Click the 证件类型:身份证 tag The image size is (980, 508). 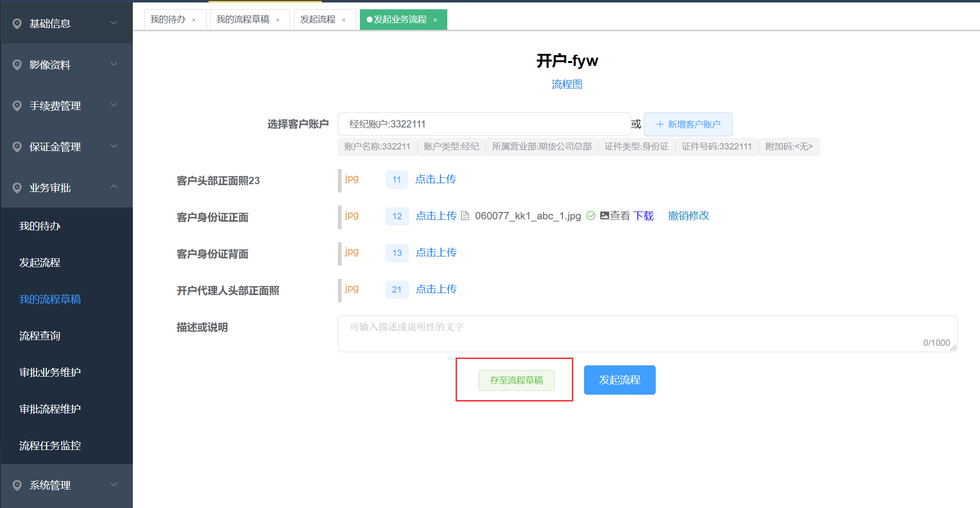[x=637, y=147]
